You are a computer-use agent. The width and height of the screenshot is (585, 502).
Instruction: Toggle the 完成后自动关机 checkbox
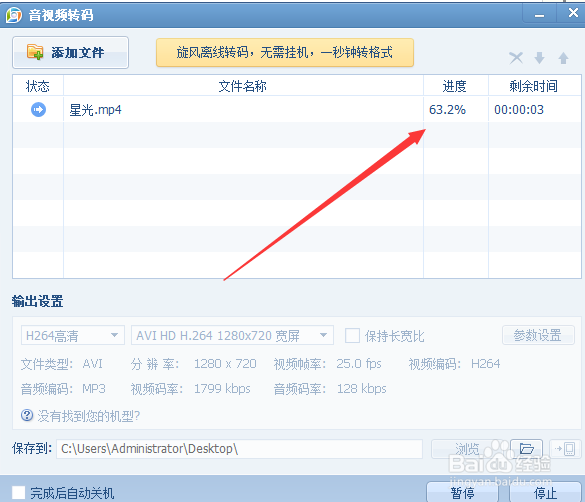click(19, 492)
